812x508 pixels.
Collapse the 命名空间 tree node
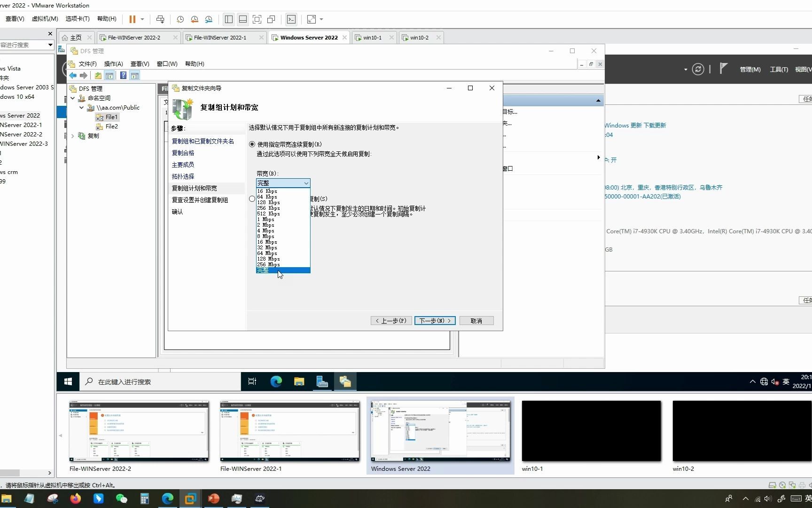73,98
